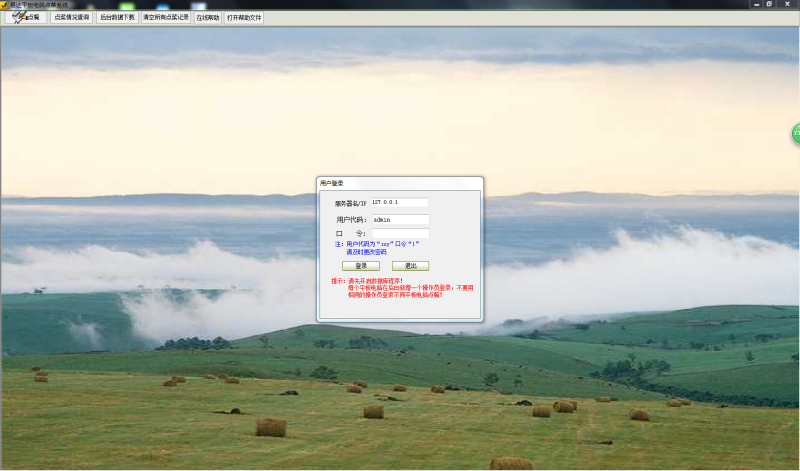Open 点菜情况查询 order status query
Viewport: 800px width, 471px height.
click(71, 17)
